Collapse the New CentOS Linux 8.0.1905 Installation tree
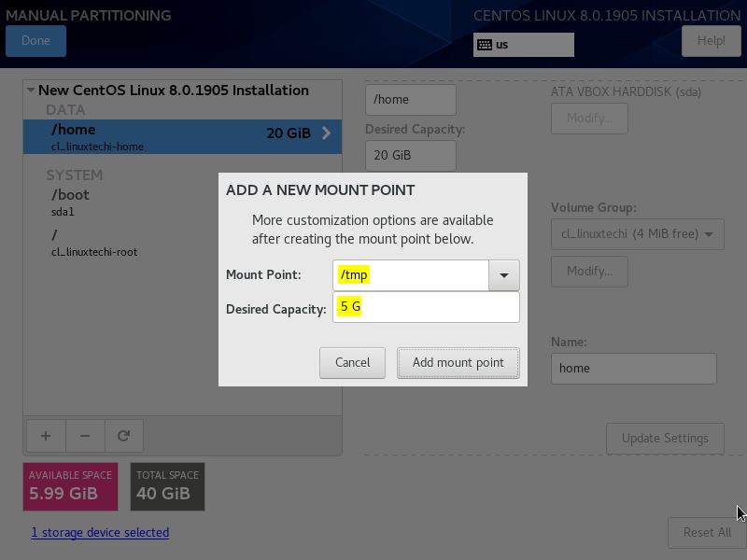This screenshot has width=747, height=560. (x=31, y=90)
